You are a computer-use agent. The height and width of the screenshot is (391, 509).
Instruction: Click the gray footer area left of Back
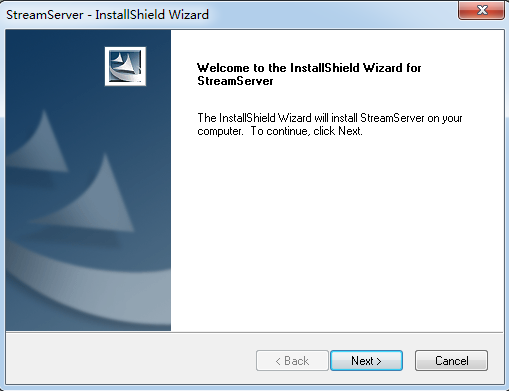[130, 359]
